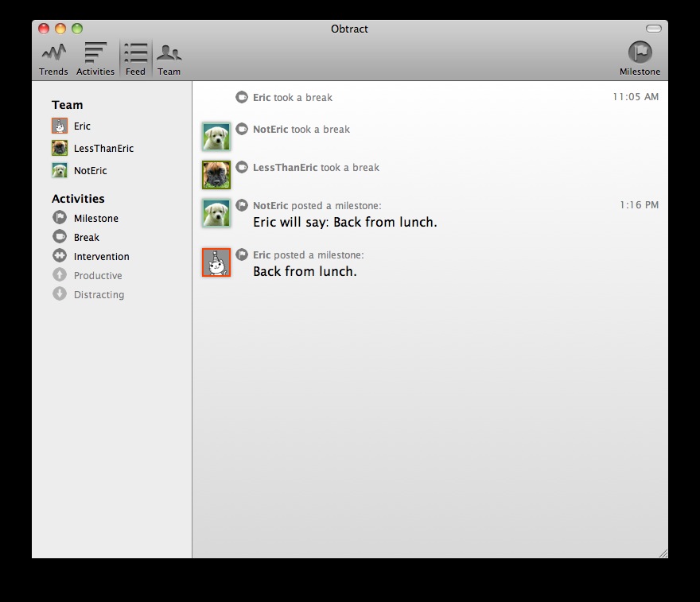The height and width of the screenshot is (602, 700).
Task: Switch to the Activities toolbar view
Action: pos(95,60)
